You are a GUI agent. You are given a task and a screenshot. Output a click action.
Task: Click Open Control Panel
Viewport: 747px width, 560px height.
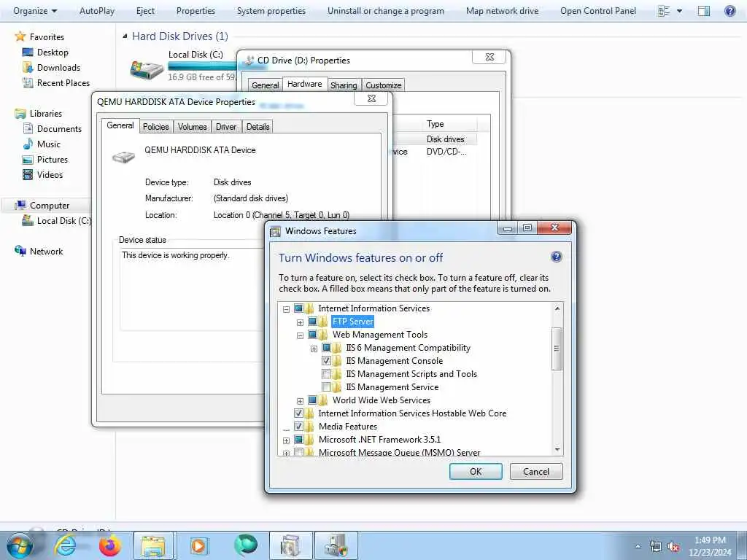coord(598,10)
